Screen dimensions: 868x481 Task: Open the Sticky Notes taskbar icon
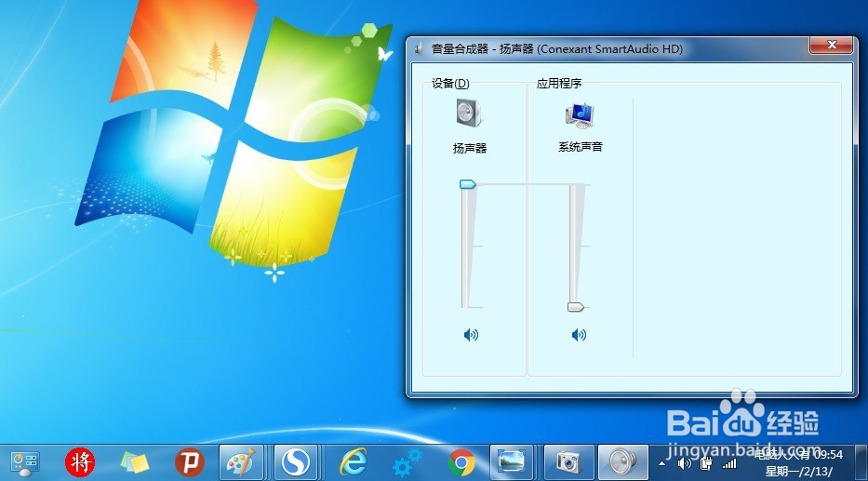coord(135,462)
